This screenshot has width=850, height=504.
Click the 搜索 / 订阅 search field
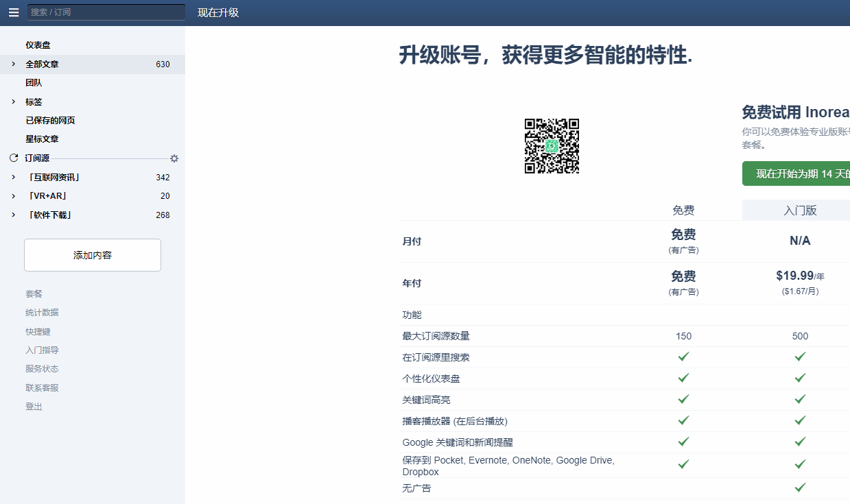tap(106, 12)
